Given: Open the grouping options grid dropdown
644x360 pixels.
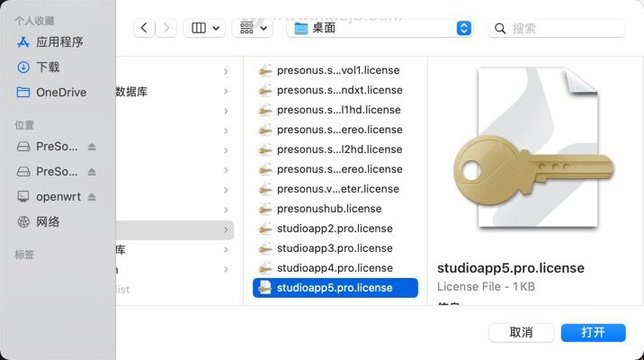Looking at the screenshot, I should 253,28.
